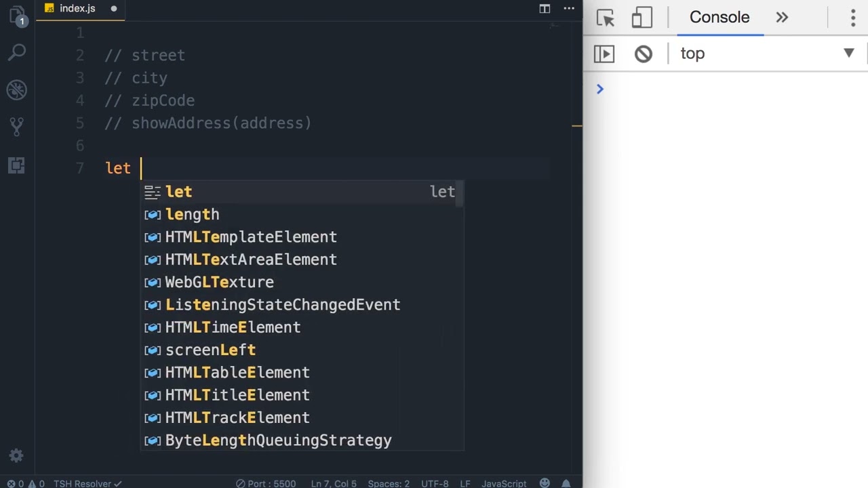Open the Extensions icon in activity bar

(17, 165)
